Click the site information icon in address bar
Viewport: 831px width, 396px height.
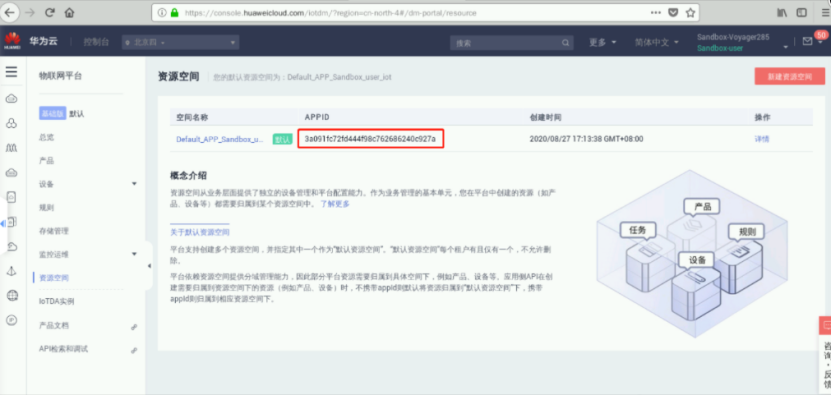tap(162, 13)
